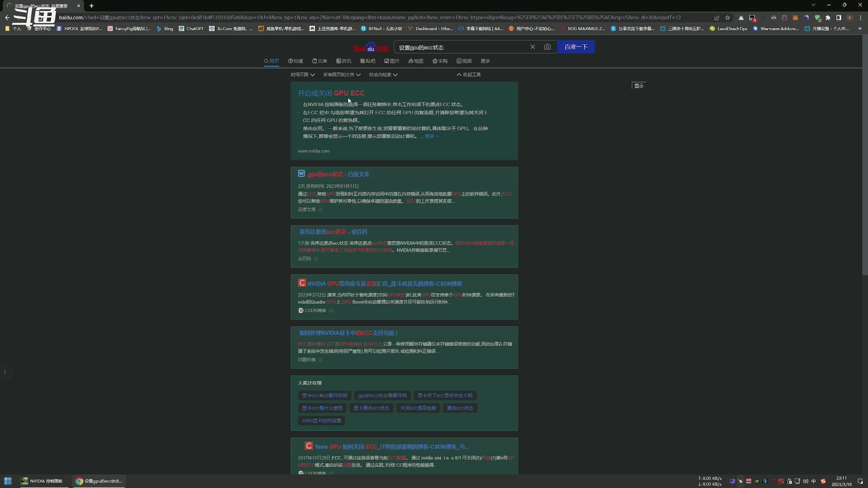Click 更多 in the NVIDIA snippet
Screen dimensions: 868x488
pyautogui.click(x=431, y=136)
